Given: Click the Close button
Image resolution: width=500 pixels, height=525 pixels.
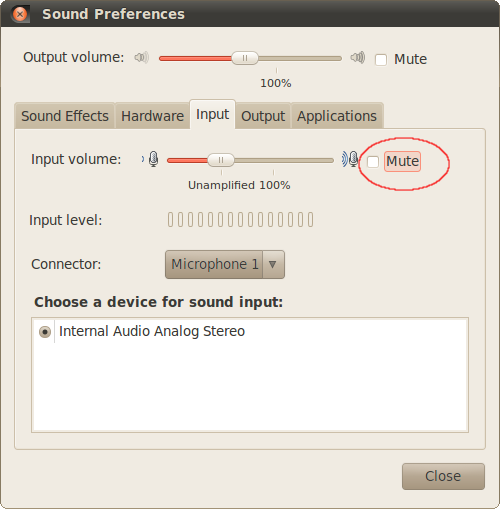Looking at the screenshot, I should [443, 476].
